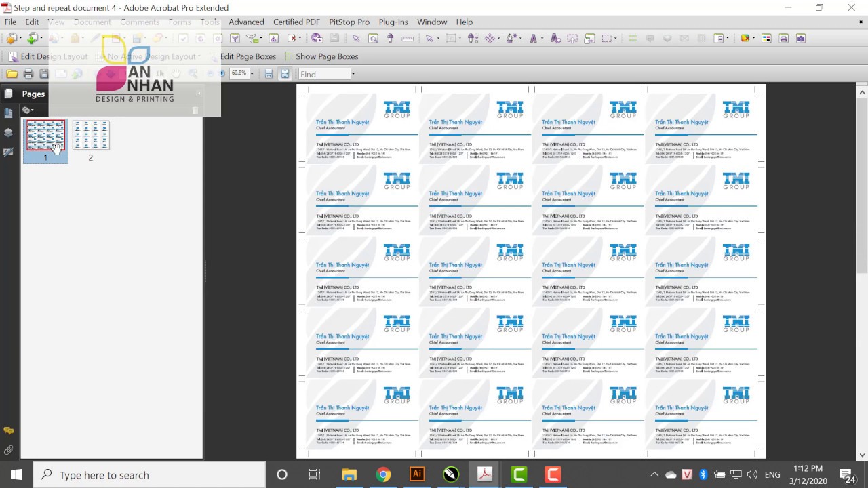Click the Open folder icon
The width and height of the screenshot is (868, 488).
[12, 73]
